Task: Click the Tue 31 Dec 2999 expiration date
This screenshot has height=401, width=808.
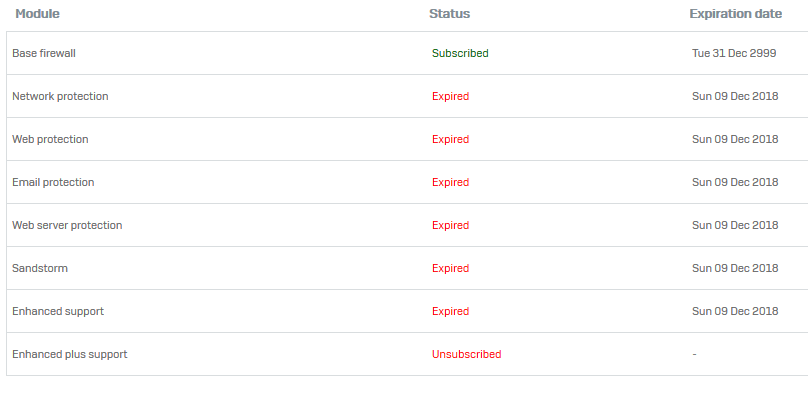Action: click(x=735, y=53)
